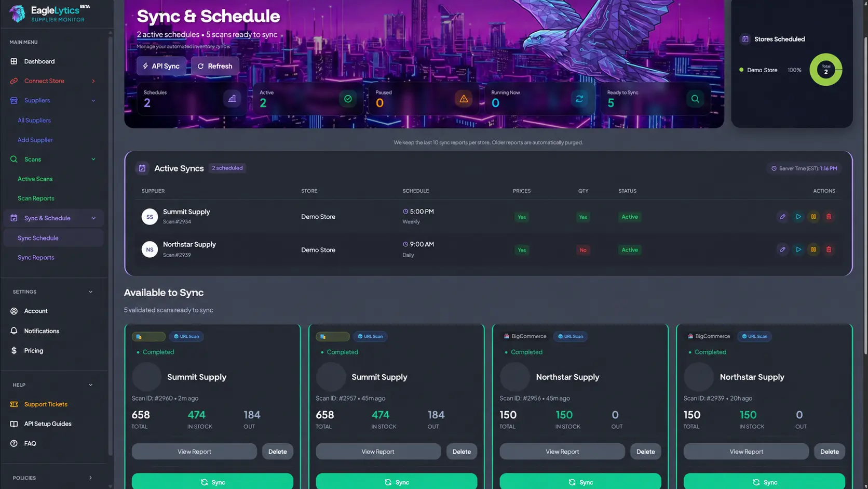Open the Pricing page
The height and width of the screenshot is (489, 868).
point(34,351)
